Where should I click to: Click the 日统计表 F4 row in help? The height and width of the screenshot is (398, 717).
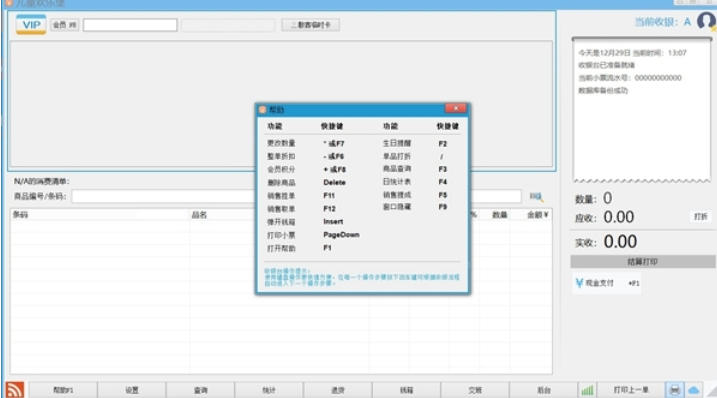pos(415,182)
